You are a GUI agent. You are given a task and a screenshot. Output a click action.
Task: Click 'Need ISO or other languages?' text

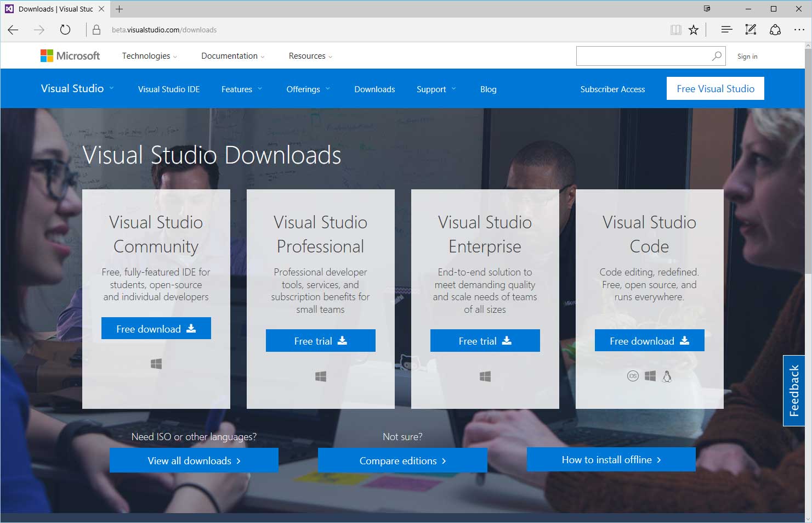(x=194, y=437)
